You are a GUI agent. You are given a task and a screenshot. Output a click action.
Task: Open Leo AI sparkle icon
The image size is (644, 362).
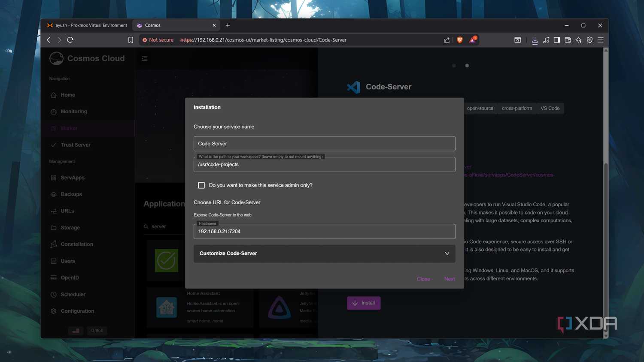(x=579, y=40)
